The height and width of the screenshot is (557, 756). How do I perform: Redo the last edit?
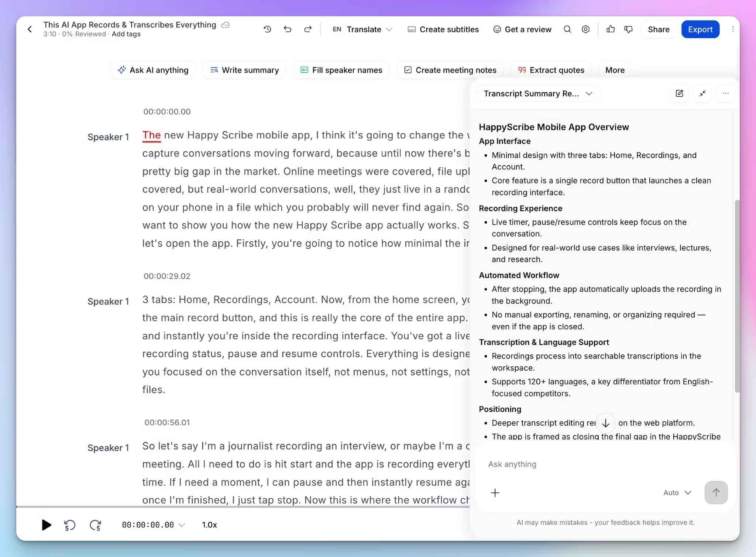pos(307,29)
